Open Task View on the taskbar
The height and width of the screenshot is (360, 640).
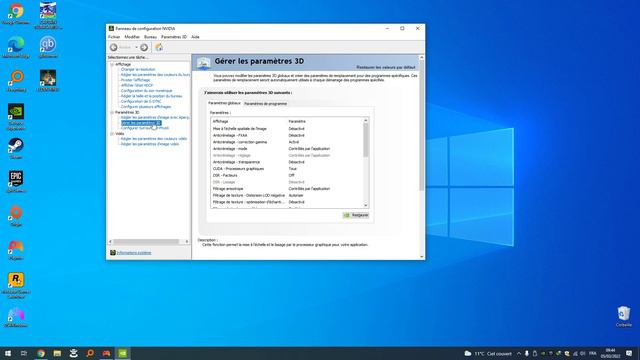coord(24,353)
